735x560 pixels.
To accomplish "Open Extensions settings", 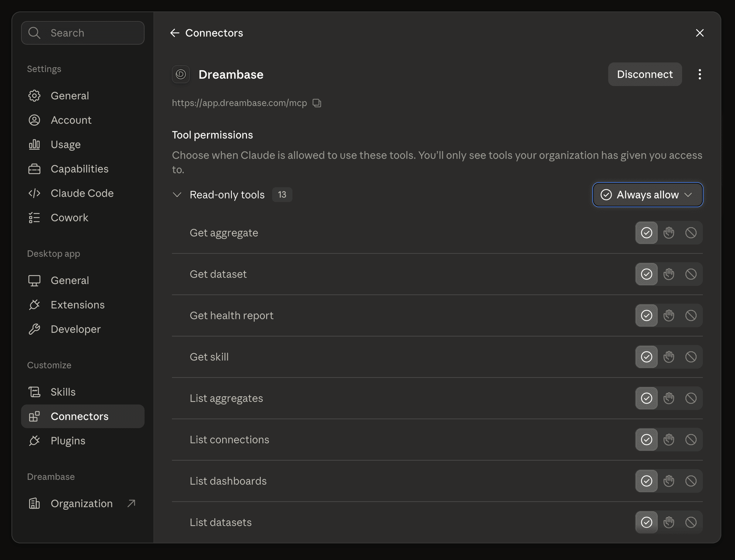I will [83, 305].
